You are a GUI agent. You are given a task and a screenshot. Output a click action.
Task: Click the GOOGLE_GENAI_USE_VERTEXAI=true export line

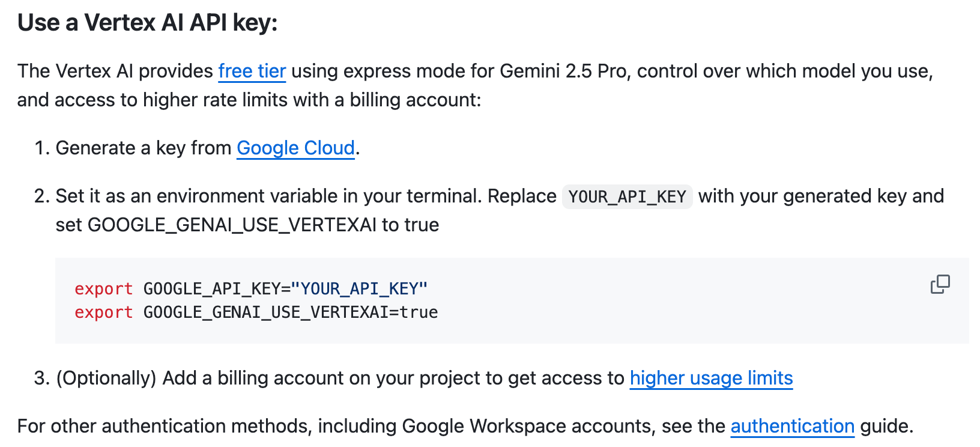click(x=256, y=312)
